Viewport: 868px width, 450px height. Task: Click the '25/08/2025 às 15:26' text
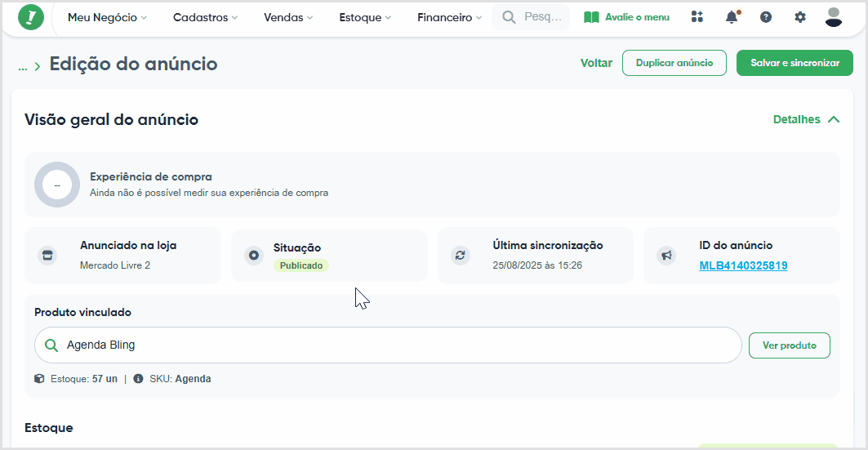[537, 265]
